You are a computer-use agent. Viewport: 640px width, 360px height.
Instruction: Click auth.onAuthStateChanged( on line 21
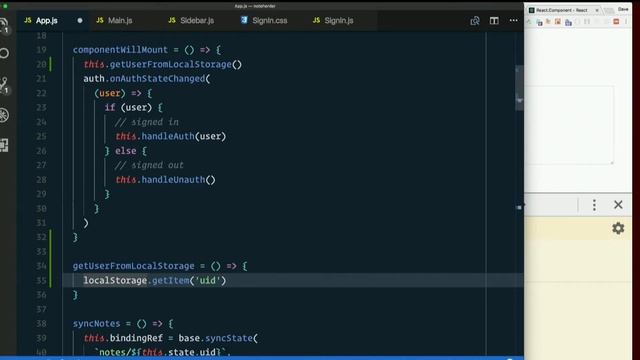click(147, 79)
